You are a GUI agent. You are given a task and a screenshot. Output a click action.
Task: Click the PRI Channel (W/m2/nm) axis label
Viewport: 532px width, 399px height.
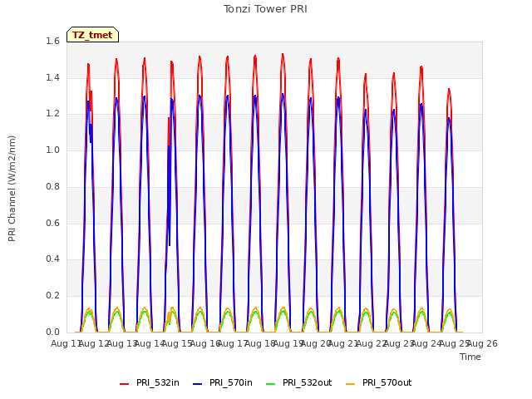[12, 189]
